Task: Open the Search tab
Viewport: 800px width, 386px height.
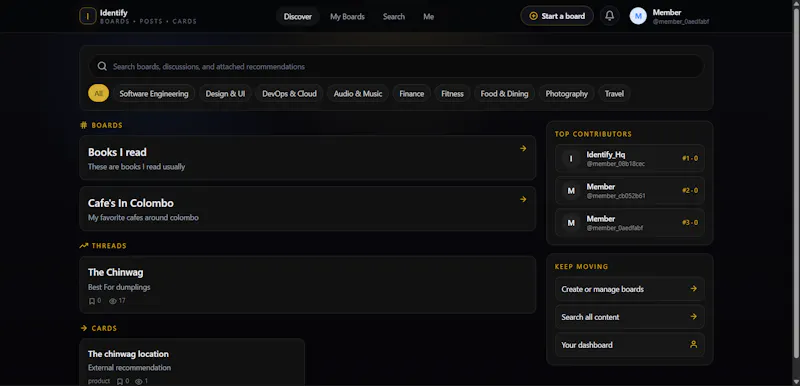Action: coord(393,16)
